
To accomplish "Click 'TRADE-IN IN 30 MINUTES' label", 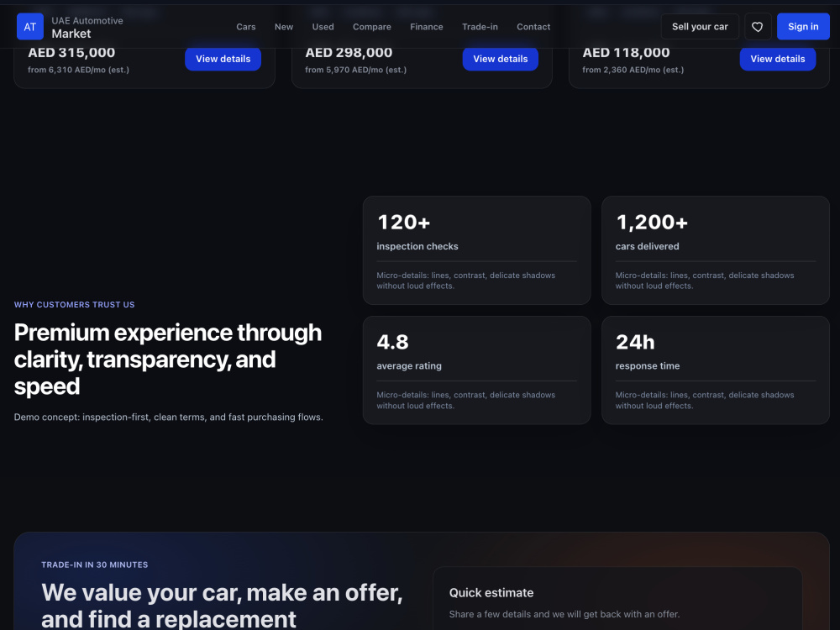I will [95, 564].
